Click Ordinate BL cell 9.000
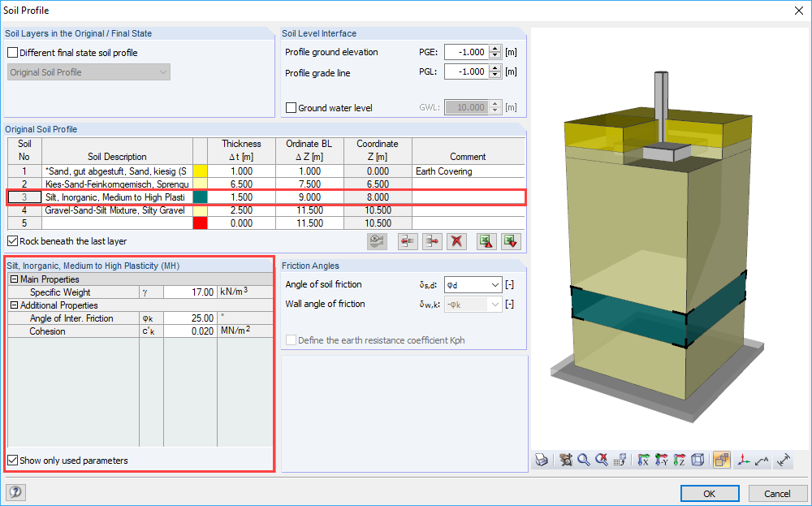The image size is (812, 506). (x=309, y=197)
